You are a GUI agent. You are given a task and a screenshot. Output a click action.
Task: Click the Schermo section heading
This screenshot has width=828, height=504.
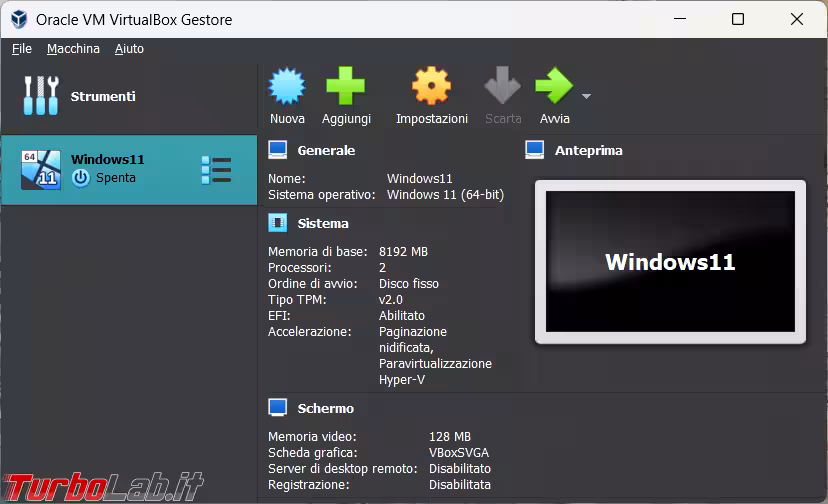coord(325,408)
